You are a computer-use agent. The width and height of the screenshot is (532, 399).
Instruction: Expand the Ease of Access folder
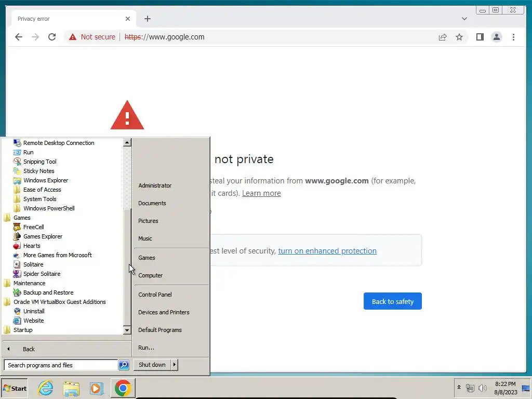coord(42,190)
